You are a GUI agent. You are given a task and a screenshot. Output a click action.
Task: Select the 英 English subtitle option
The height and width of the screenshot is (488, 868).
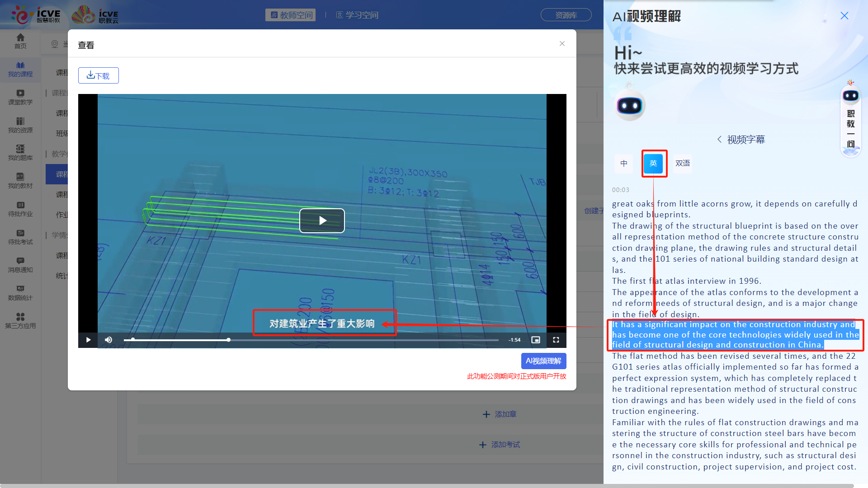tap(653, 163)
